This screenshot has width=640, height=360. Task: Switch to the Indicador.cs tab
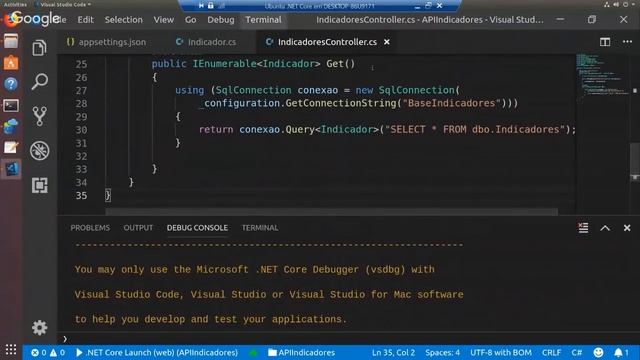206,42
